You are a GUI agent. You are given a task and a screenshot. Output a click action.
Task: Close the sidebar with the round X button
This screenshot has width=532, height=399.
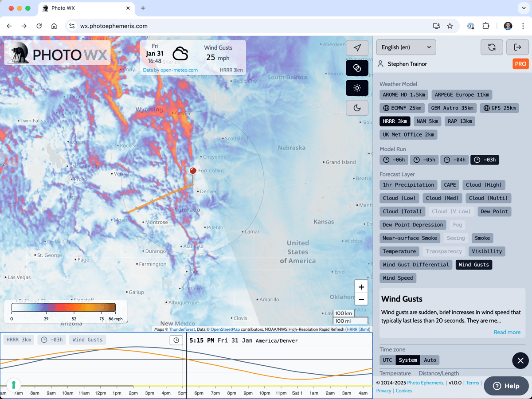click(520, 360)
